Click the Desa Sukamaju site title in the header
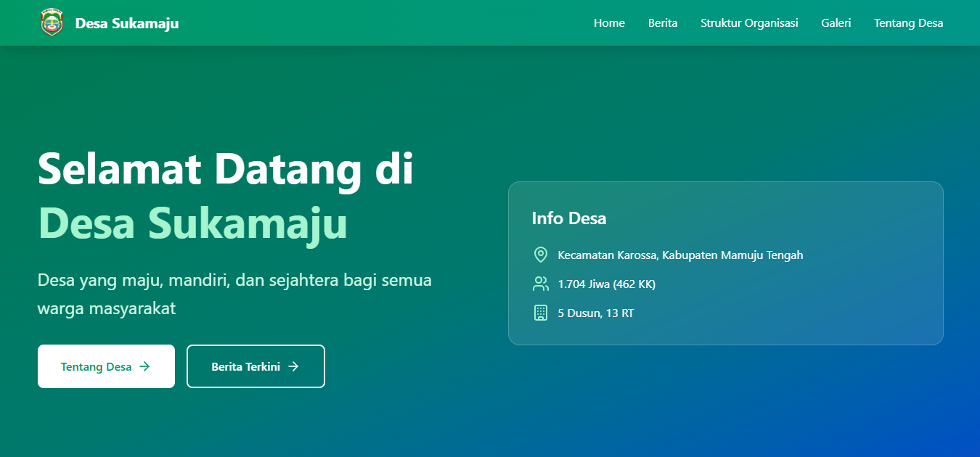The width and height of the screenshot is (980, 457). (x=127, y=23)
